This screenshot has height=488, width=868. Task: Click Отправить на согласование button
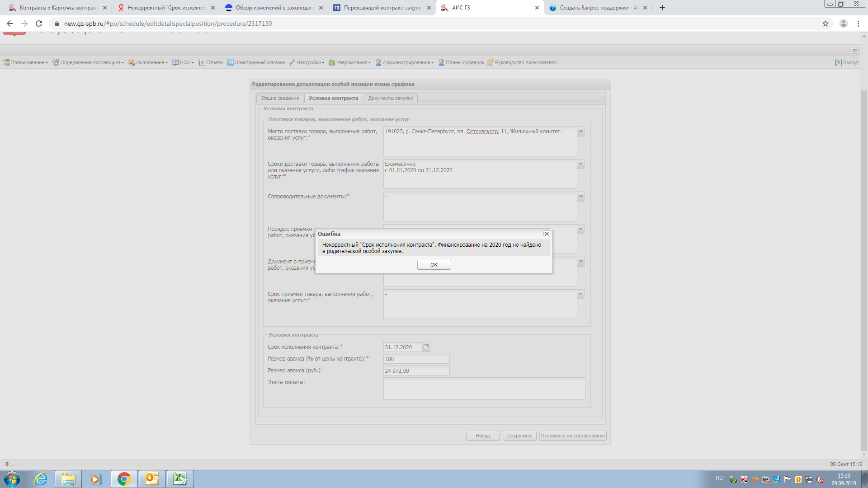pyautogui.click(x=572, y=436)
